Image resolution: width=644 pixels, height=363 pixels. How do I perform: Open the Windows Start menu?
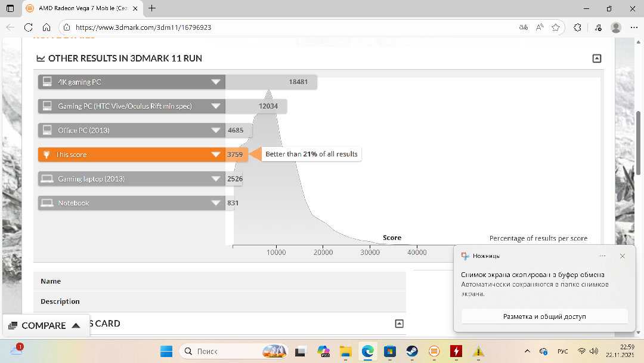tap(166, 352)
